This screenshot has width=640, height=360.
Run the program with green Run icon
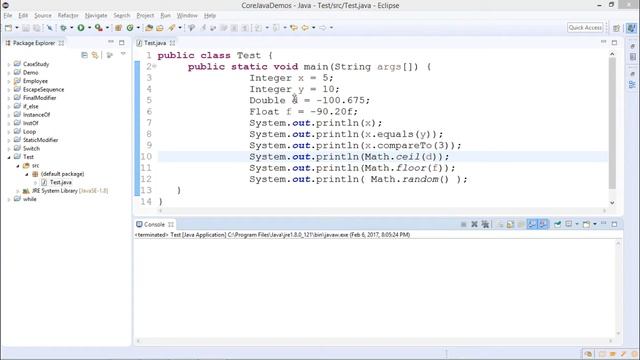click(81, 28)
